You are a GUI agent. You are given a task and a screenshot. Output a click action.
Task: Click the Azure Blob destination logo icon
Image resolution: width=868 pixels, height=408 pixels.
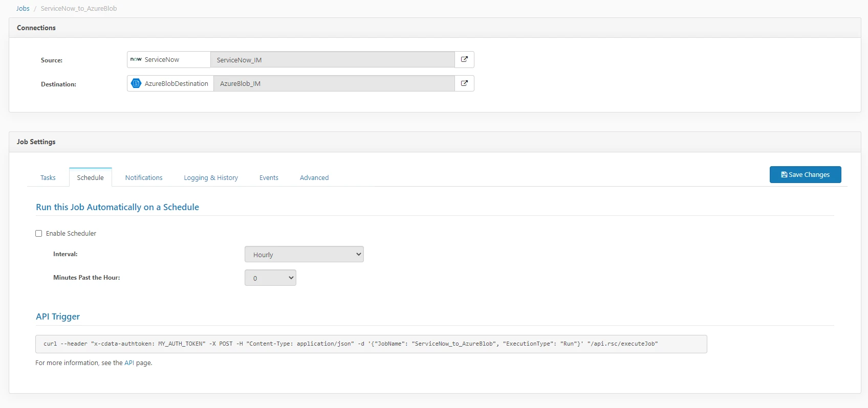(x=136, y=83)
